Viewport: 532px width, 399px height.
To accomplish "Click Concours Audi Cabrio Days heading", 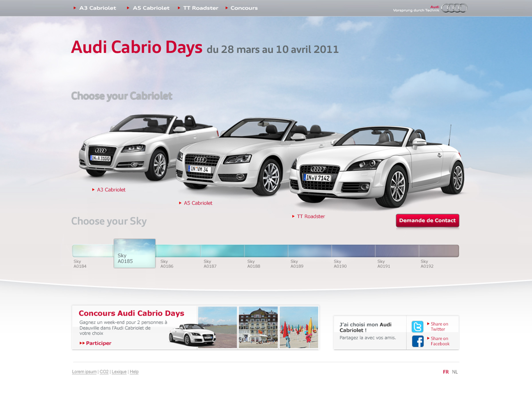I will [131, 313].
